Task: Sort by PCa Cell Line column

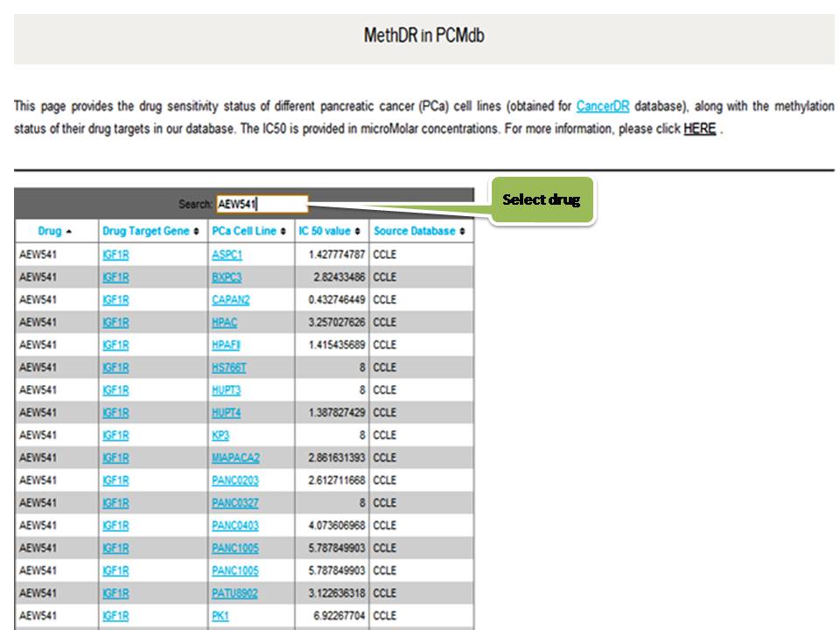Action: click(248, 231)
